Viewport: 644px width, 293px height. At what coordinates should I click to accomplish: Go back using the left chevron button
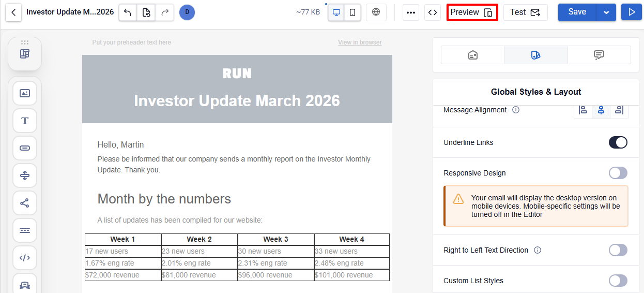13,12
